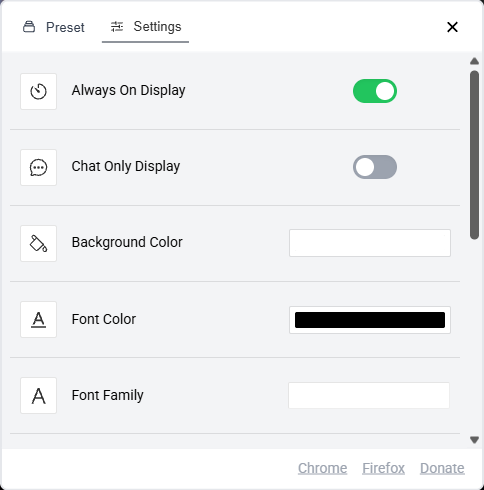Disable the Always On Display toggle
The image size is (484, 490).
[x=375, y=91]
